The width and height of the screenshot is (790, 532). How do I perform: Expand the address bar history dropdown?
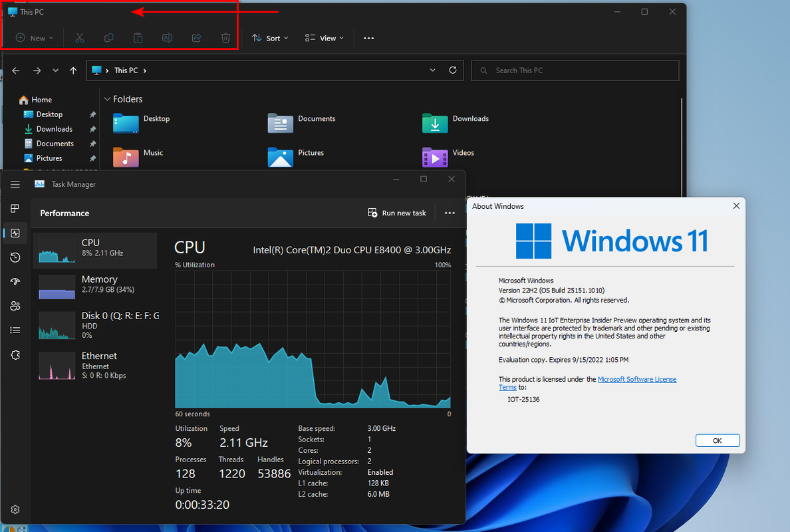[x=432, y=70]
